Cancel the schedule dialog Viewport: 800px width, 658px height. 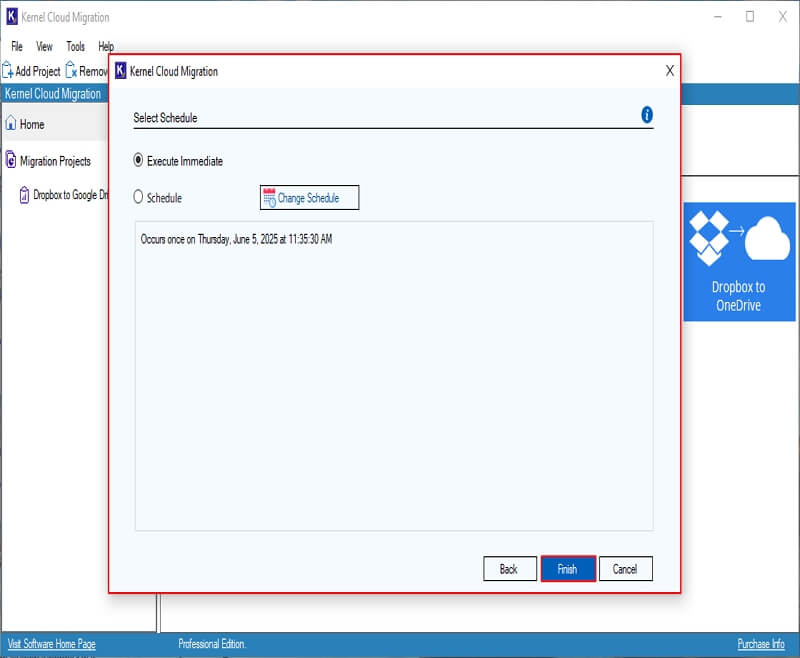pyautogui.click(x=626, y=568)
